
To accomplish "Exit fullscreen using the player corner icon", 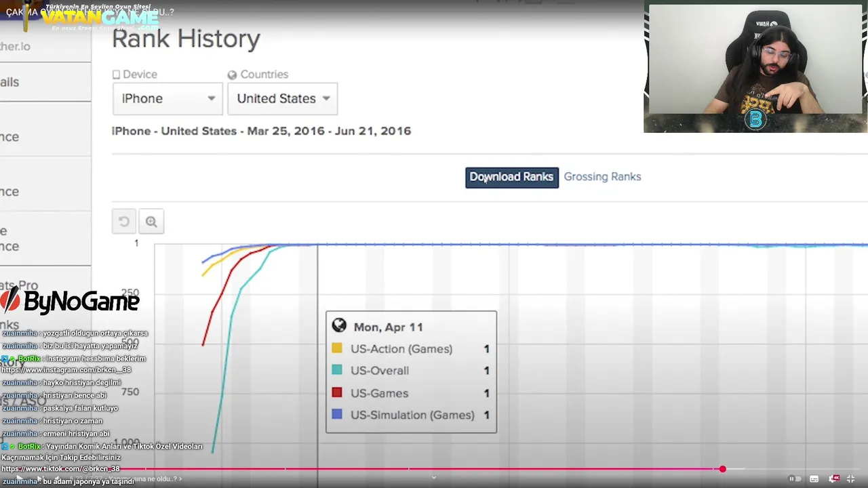I will pos(851,479).
